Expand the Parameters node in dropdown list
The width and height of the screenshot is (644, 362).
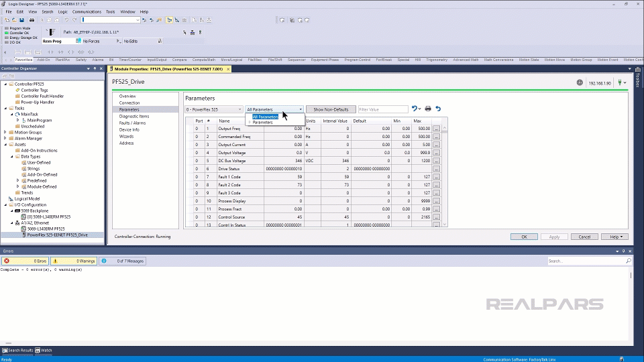(250, 122)
